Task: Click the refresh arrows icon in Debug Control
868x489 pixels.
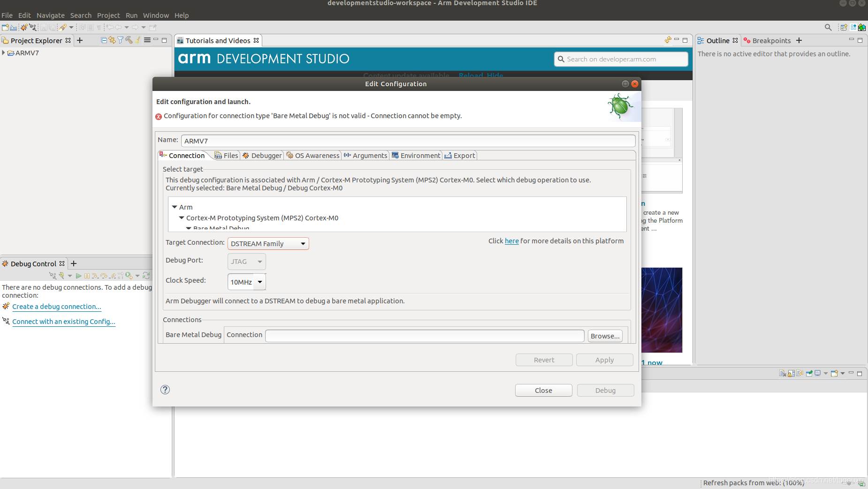Action: (146, 276)
